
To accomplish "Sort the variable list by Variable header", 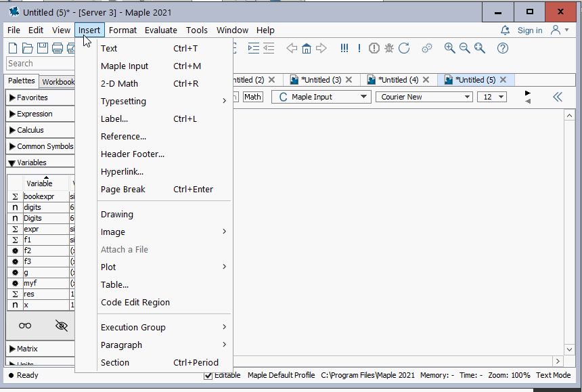I will [x=45, y=183].
